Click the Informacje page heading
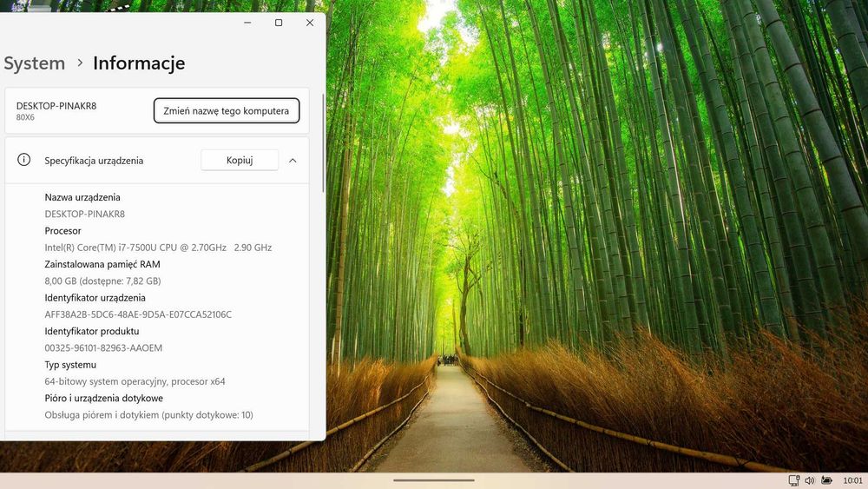Viewport: 868px width, 489px height. pyautogui.click(x=139, y=63)
